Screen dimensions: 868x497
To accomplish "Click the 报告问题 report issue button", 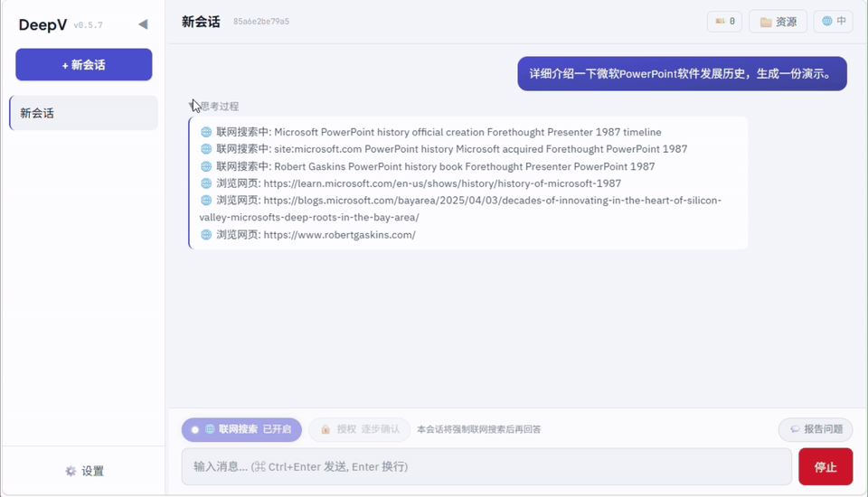I will pos(816,429).
